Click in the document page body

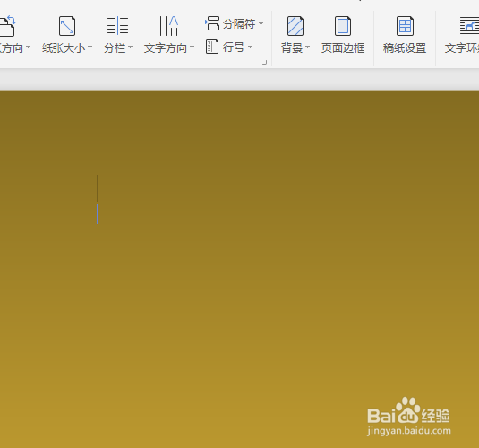[240, 269]
